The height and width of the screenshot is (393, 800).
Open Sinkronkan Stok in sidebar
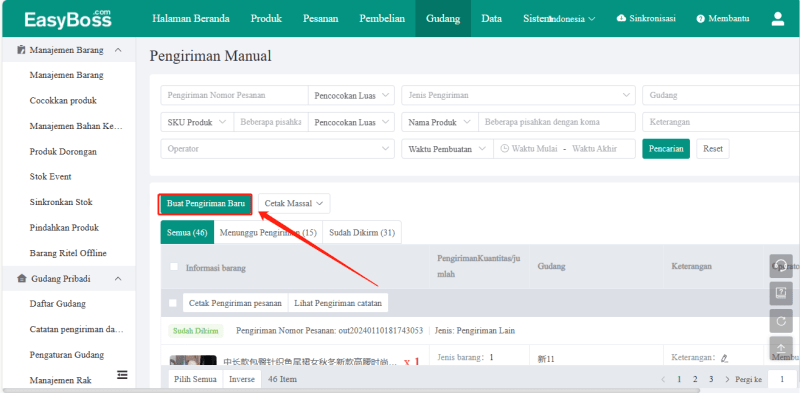(61, 202)
